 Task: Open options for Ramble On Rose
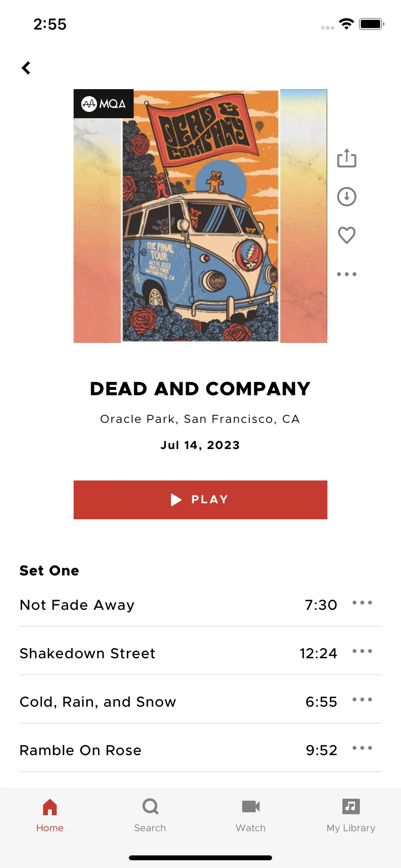pyautogui.click(x=362, y=748)
